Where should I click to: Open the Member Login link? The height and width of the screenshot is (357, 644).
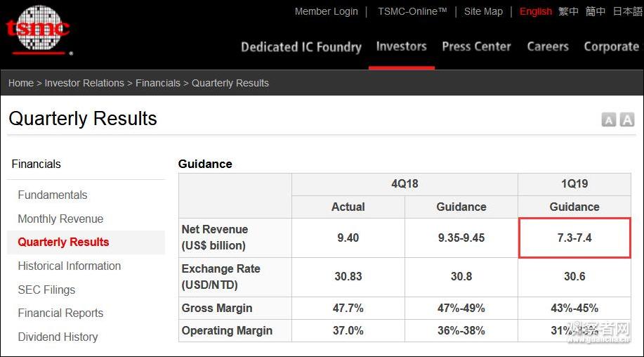(x=326, y=11)
